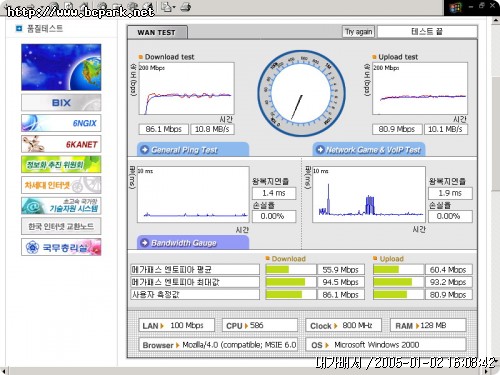
Task: Click the Bandwidth Gauge arrow icon
Action: pyautogui.click(x=145, y=243)
